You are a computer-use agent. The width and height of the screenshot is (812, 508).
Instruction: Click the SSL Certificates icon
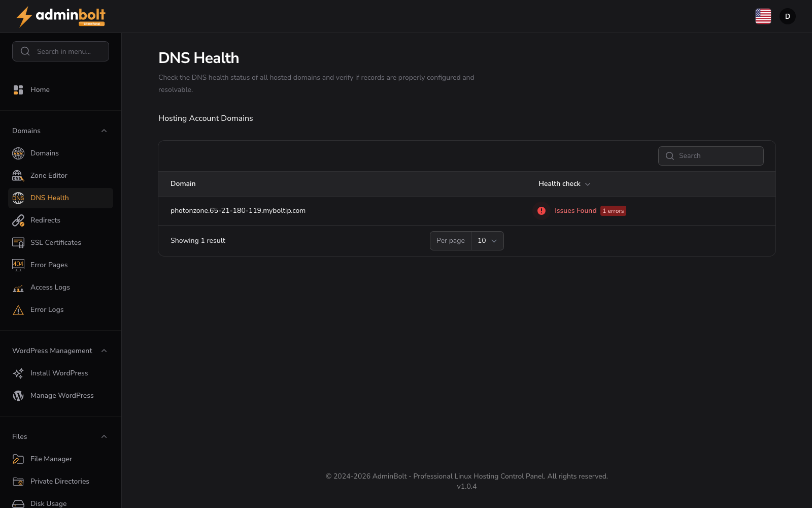point(18,243)
